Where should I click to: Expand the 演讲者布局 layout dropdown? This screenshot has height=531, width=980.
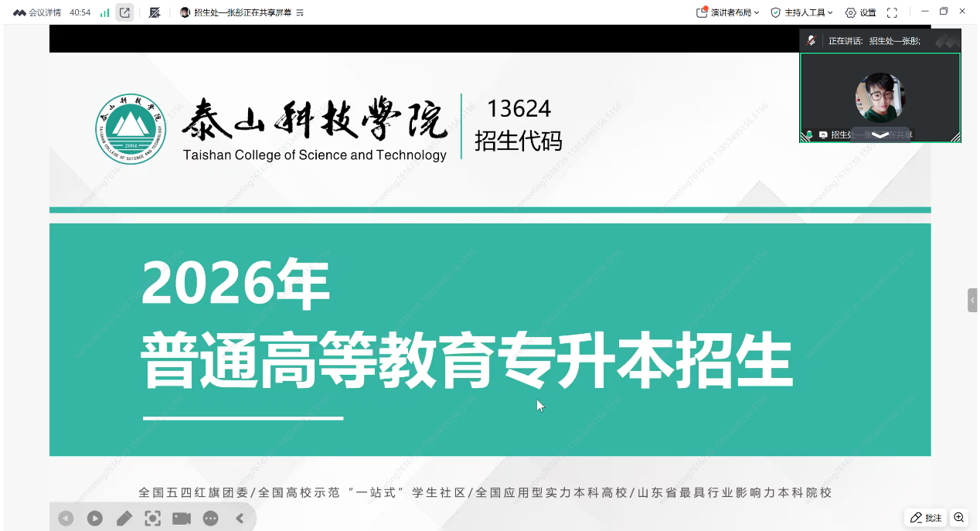(x=728, y=12)
